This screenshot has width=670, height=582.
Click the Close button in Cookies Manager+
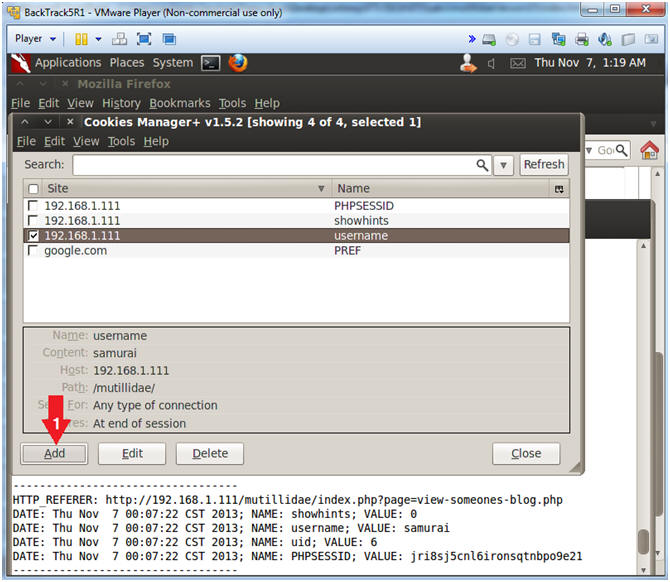(526, 453)
